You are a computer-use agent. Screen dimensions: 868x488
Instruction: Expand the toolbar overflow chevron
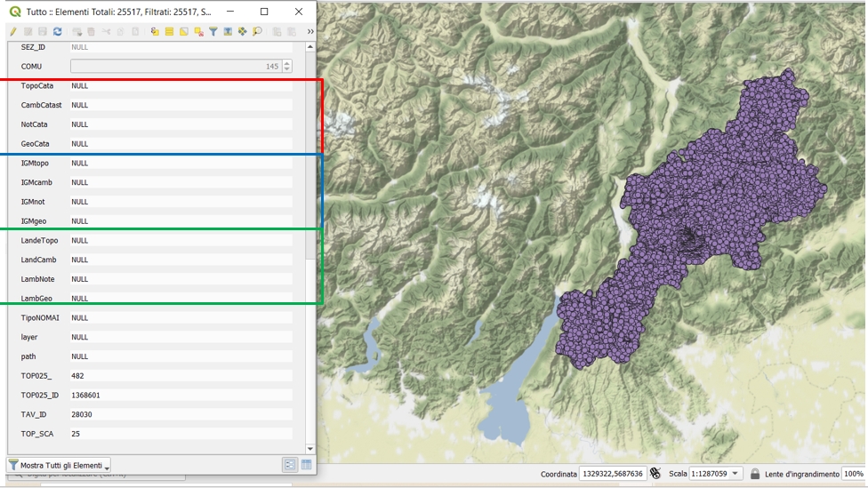[309, 32]
